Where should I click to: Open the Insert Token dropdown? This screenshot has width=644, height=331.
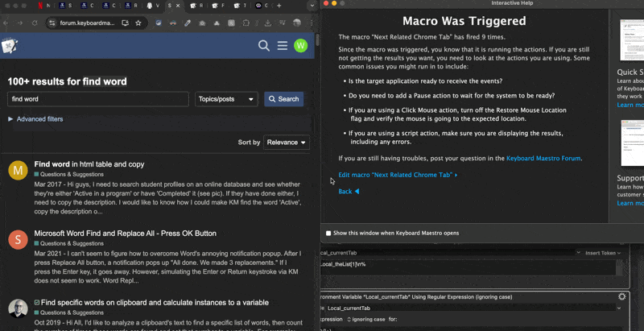click(603, 253)
